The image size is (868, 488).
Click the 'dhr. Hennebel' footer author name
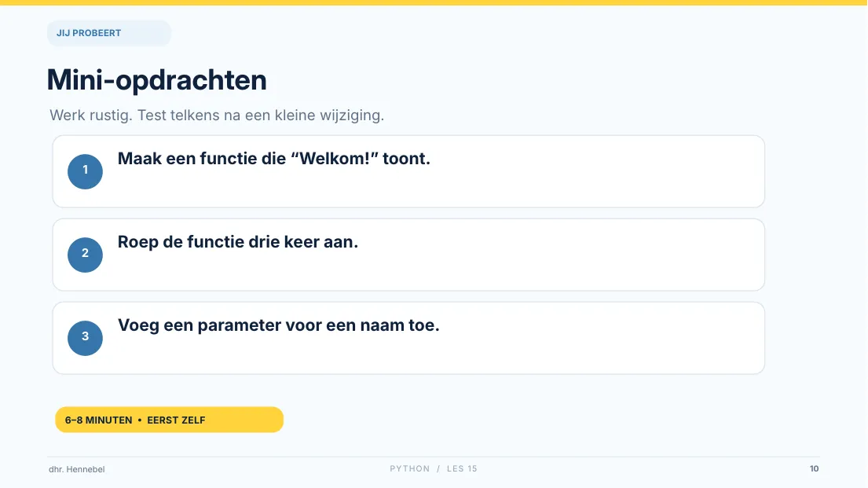[x=77, y=469]
